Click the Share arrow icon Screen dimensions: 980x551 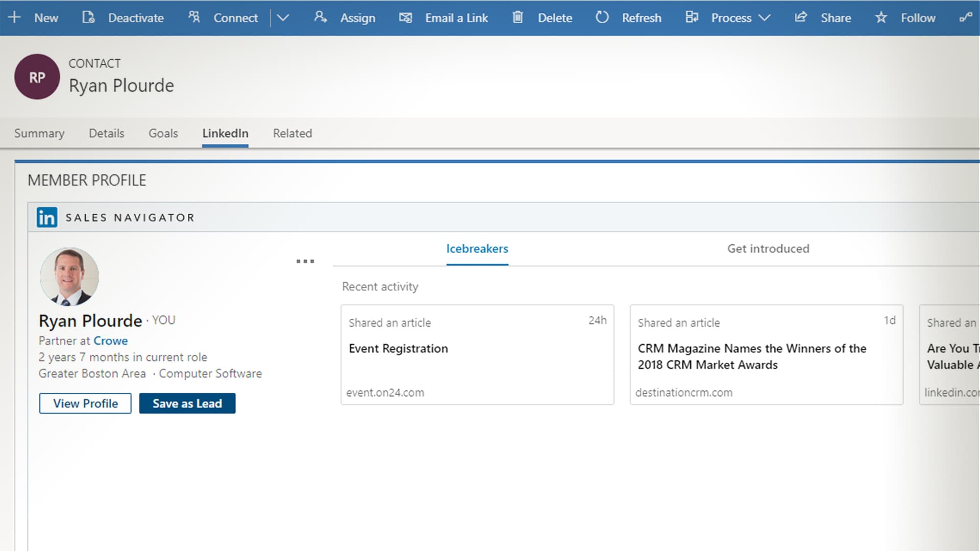(800, 17)
